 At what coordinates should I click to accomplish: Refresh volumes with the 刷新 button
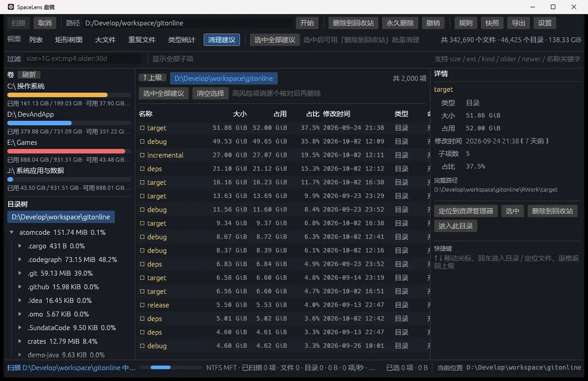[x=29, y=75]
